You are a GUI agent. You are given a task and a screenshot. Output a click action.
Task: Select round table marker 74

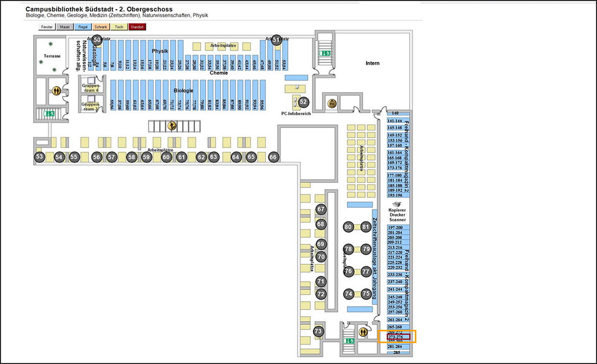coord(349,294)
